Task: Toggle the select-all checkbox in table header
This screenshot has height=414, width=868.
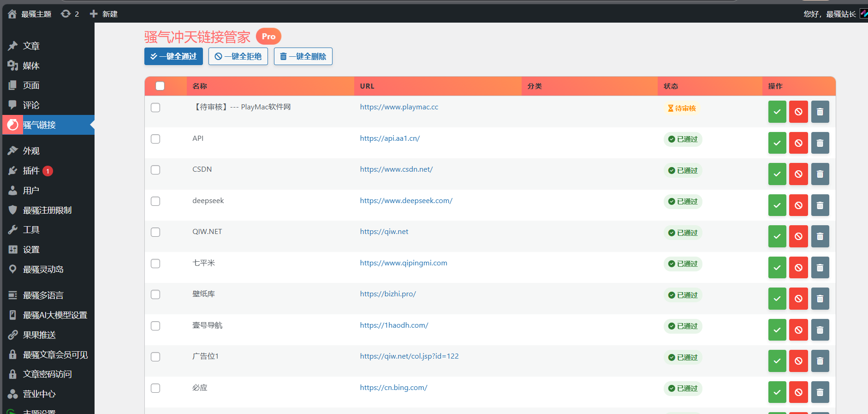Action: click(x=160, y=86)
